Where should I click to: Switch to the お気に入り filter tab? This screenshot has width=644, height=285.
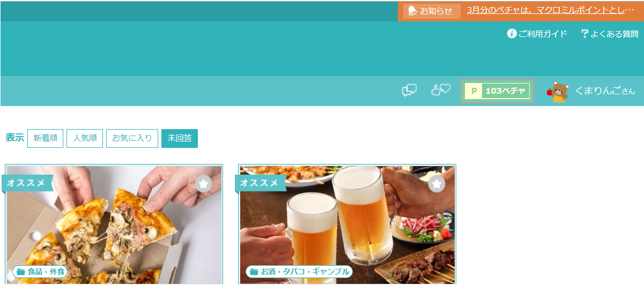(132, 138)
